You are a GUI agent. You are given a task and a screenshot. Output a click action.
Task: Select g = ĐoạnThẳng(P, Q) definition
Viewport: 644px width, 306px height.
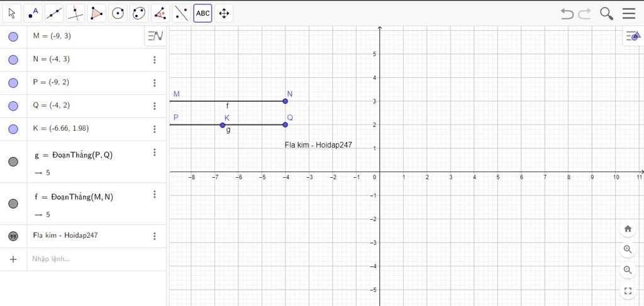tap(74, 155)
